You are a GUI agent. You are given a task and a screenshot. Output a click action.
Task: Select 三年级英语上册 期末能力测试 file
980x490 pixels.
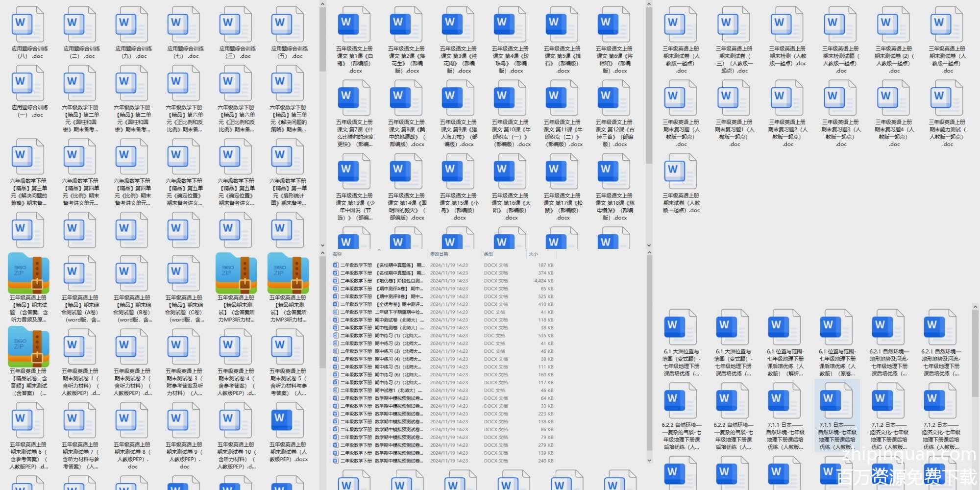coord(947,99)
